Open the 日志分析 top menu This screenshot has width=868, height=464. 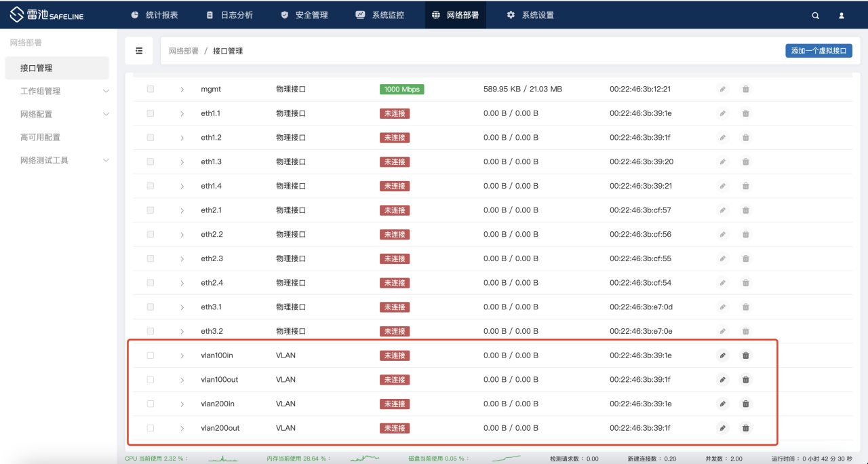(x=229, y=15)
